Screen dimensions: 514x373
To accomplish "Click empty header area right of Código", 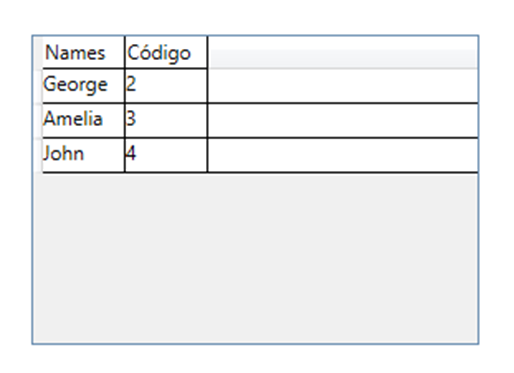I will [343, 52].
